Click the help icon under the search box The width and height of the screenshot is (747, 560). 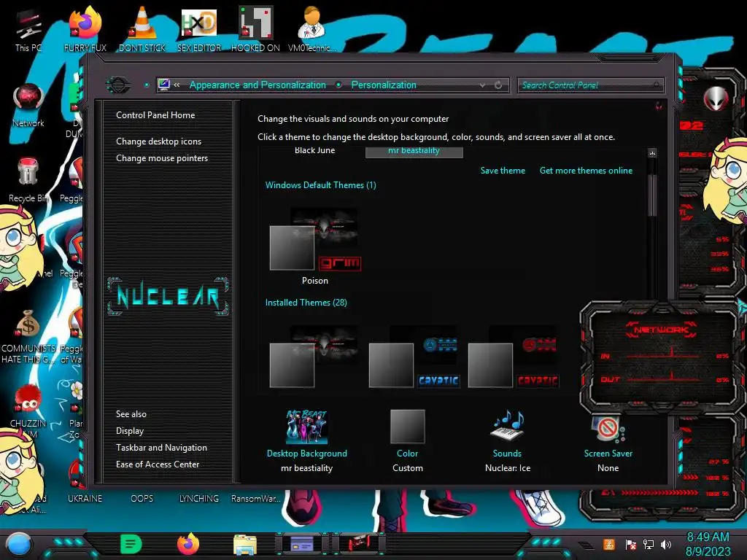click(x=659, y=106)
